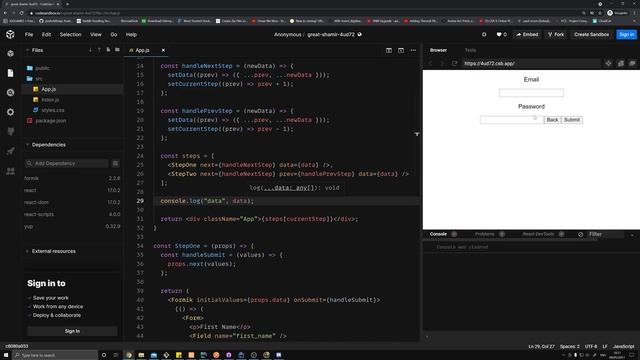Open the Explorer file sidebar icon
The width and height of the screenshot is (640, 360).
point(10,73)
